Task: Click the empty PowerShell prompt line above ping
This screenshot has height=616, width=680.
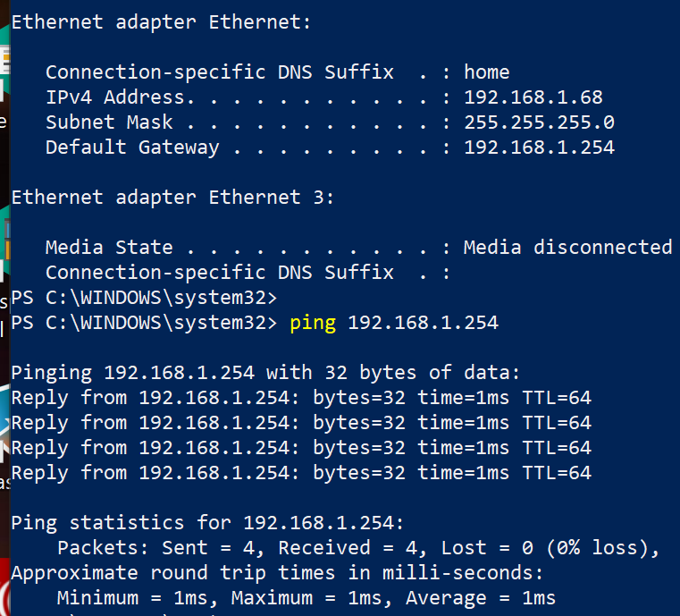Action: click(144, 298)
